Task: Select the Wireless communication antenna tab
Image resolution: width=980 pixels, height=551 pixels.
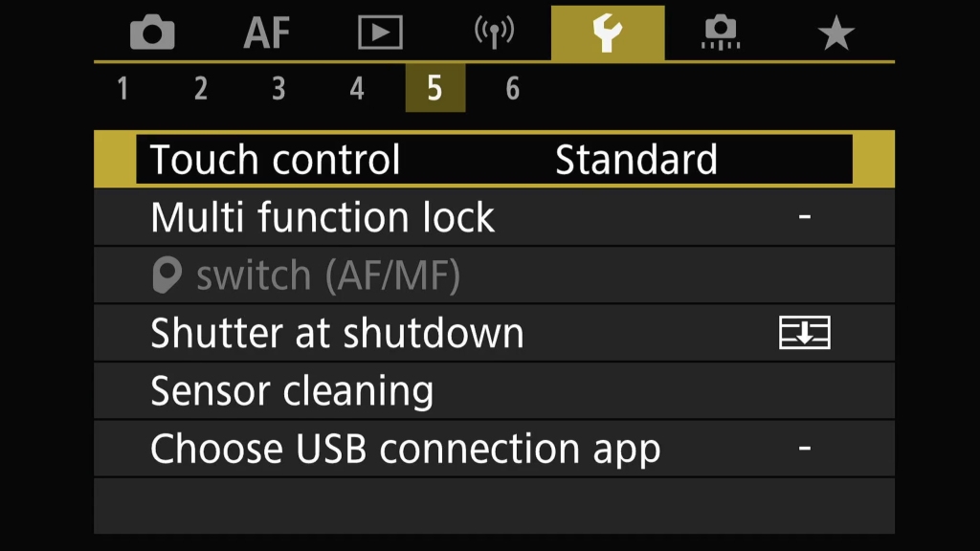Action: tap(494, 33)
